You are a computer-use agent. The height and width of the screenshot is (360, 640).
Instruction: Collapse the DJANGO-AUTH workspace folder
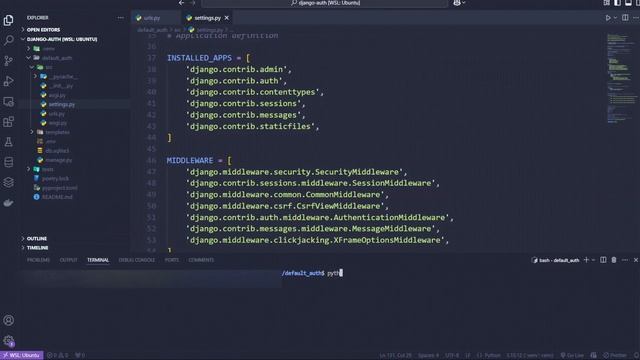pos(62,39)
